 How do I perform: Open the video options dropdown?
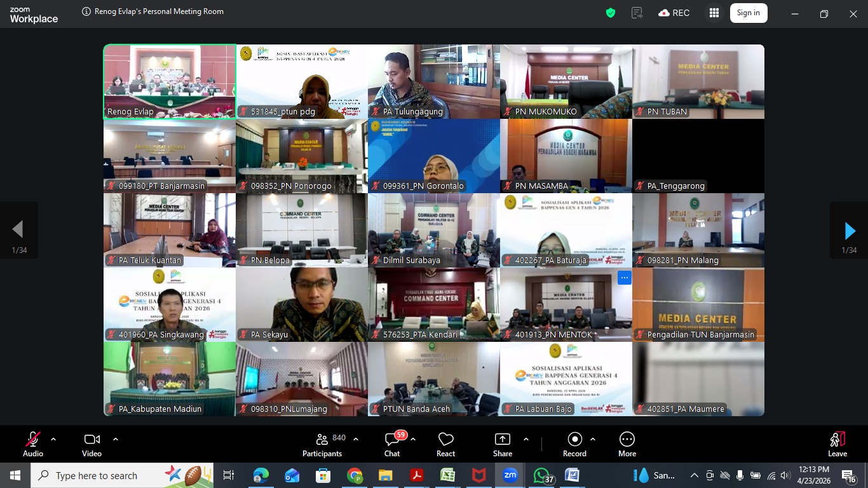tap(115, 438)
